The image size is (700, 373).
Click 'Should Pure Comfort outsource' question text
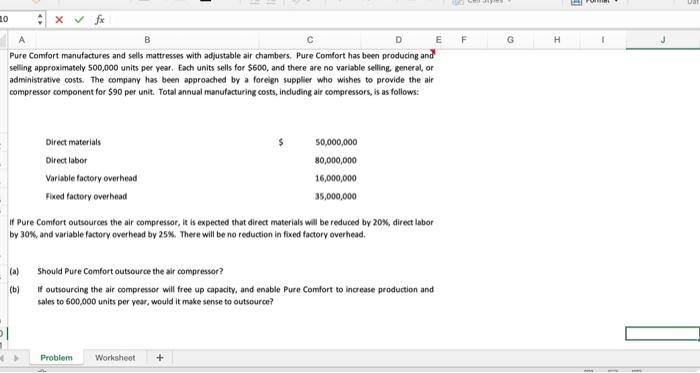[x=130, y=271]
